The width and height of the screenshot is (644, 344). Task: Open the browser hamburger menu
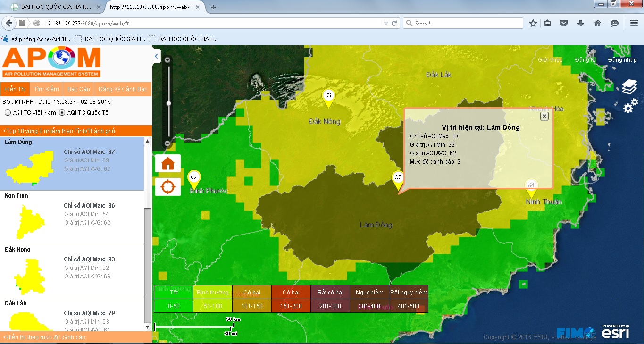(634, 23)
